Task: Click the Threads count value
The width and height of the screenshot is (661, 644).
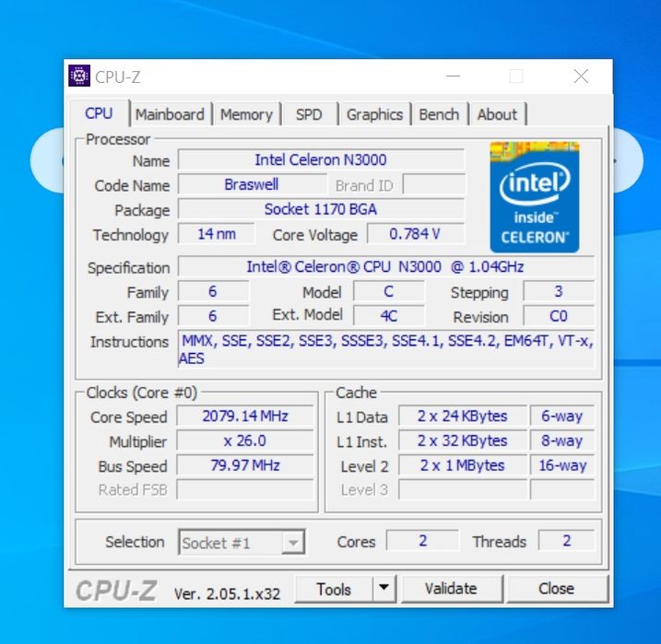Action: click(567, 541)
